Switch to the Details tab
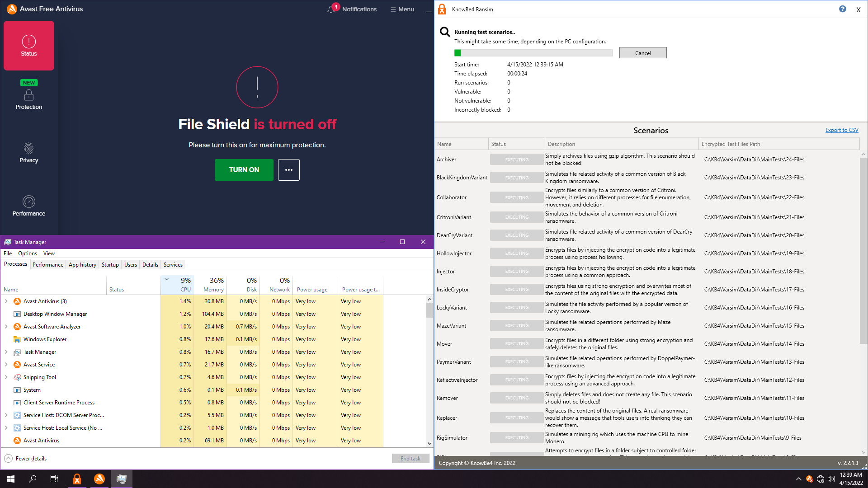The image size is (868, 488). (x=150, y=265)
